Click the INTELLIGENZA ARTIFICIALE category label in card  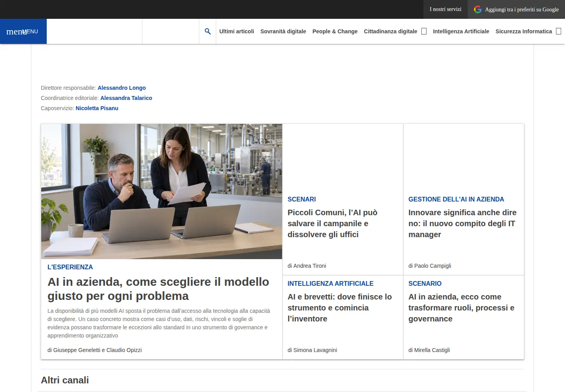(330, 283)
